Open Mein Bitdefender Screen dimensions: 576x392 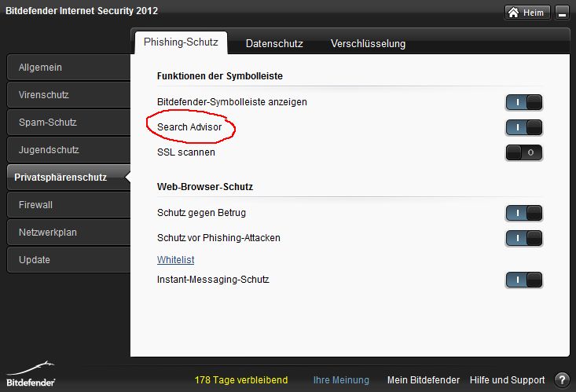(424, 380)
